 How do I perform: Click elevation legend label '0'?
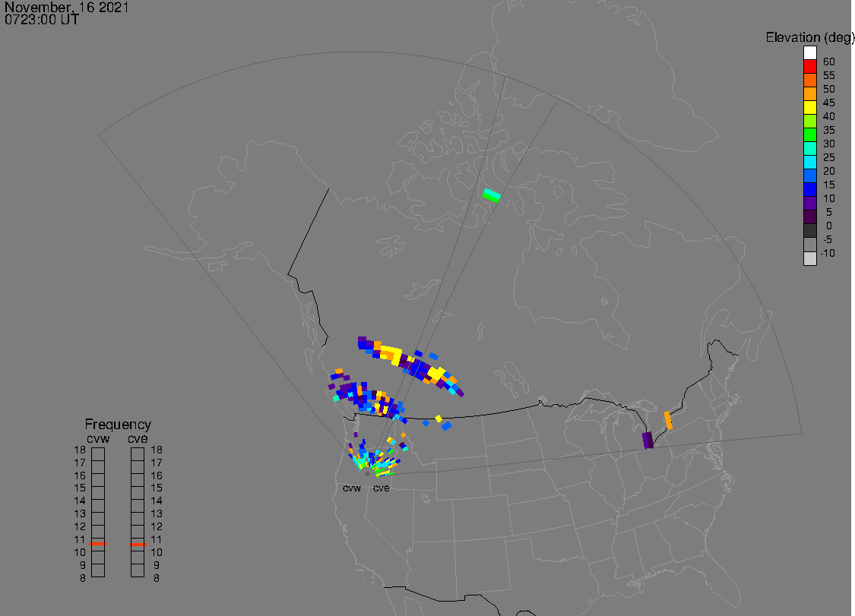click(x=829, y=226)
